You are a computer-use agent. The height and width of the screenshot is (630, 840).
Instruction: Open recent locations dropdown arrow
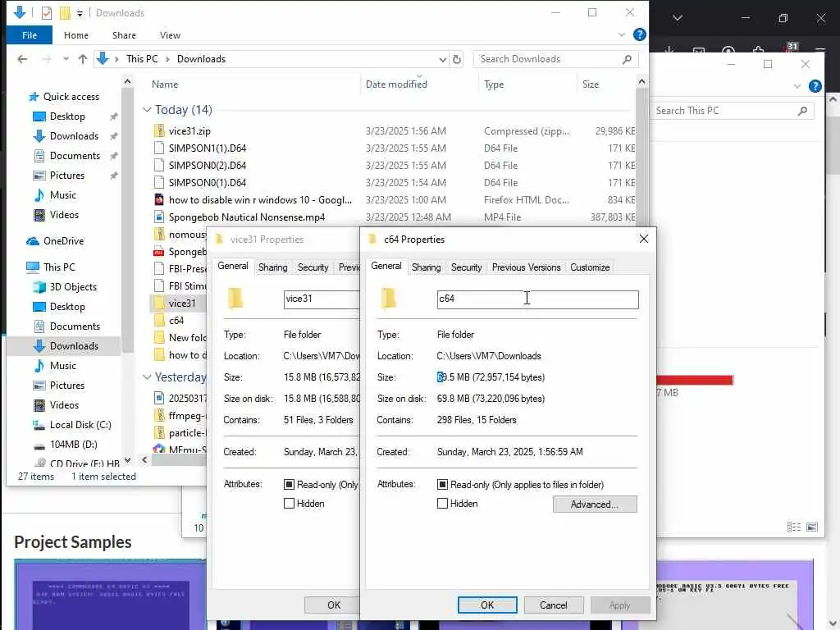click(x=66, y=59)
